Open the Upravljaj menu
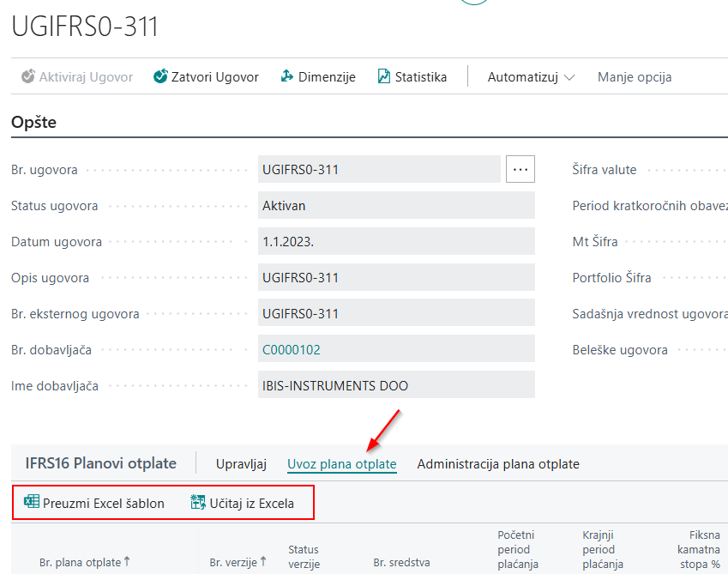Image resolution: width=728 pixels, height=574 pixels. point(241,464)
